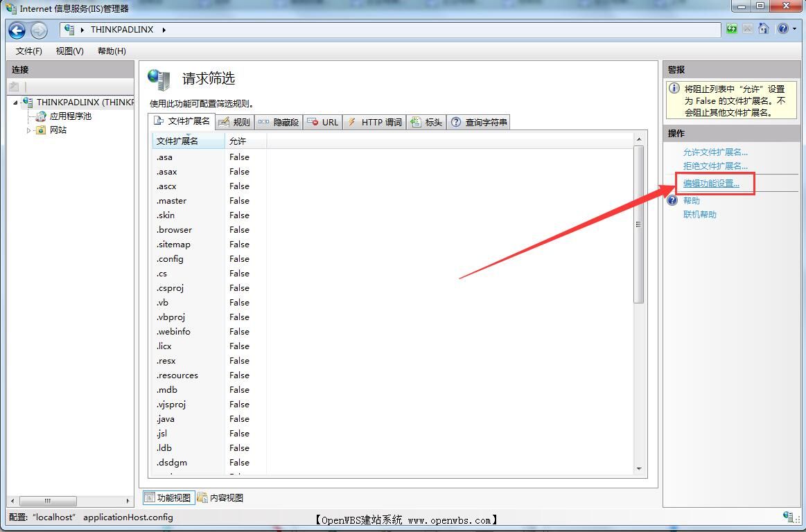Image resolution: width=806 pixels, height=532 pixels.
Task: Select the 应用程序池 node icon
Action: (x=41, y=116)
